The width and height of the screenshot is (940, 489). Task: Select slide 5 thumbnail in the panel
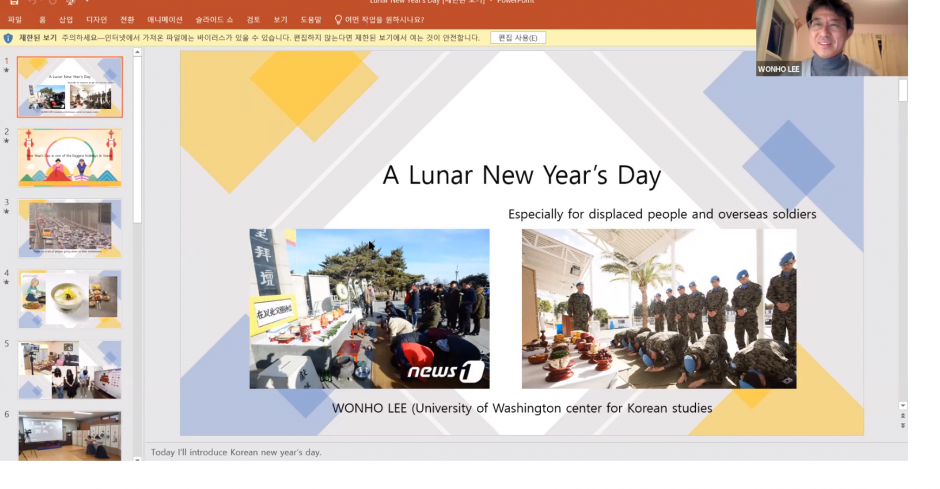(x=70, y=370)
